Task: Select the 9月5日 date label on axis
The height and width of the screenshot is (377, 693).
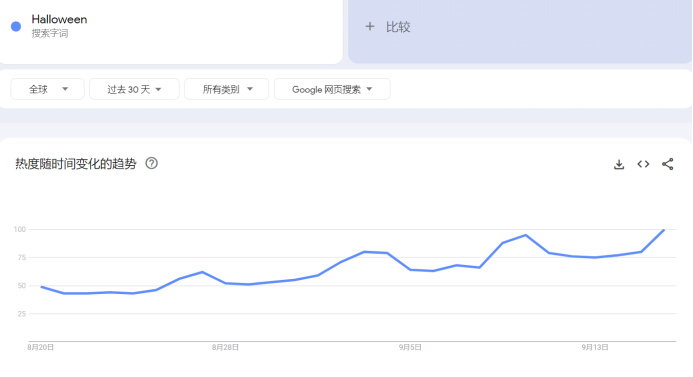Action: click(410, 347)
